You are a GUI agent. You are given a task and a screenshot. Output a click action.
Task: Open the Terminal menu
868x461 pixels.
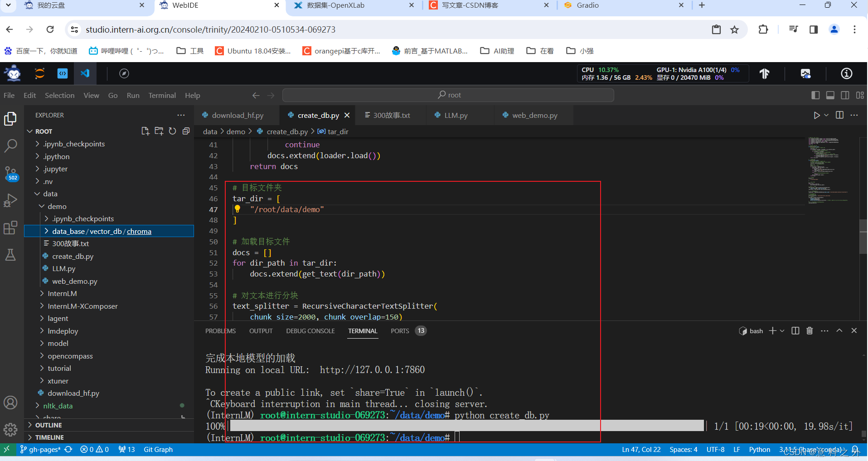click(162, 95)
